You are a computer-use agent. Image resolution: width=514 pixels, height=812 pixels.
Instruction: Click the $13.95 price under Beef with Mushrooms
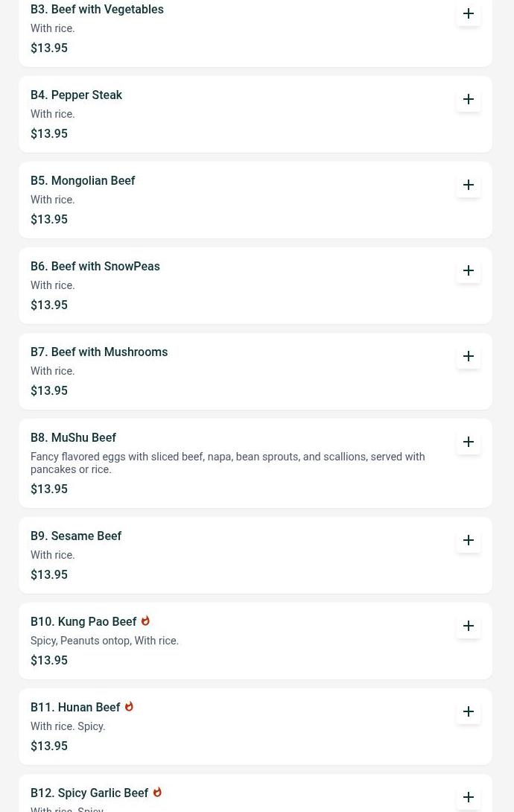(x=49, y=391)
